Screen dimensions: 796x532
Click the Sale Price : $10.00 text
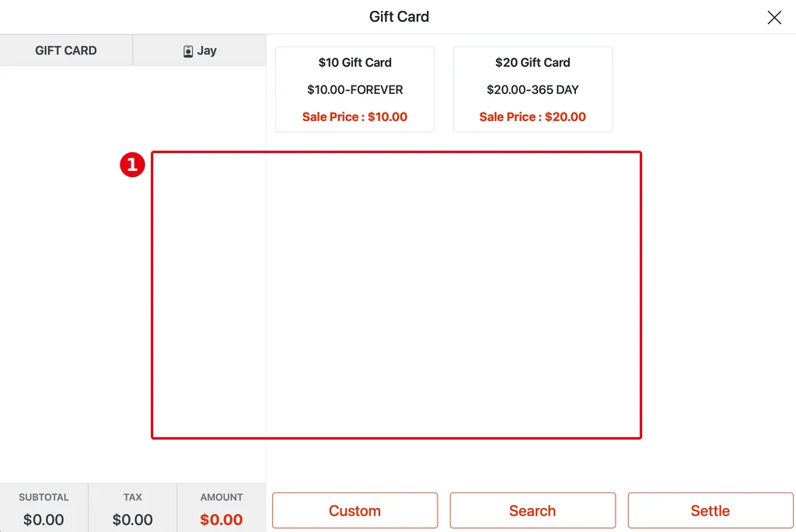(354, 116)
